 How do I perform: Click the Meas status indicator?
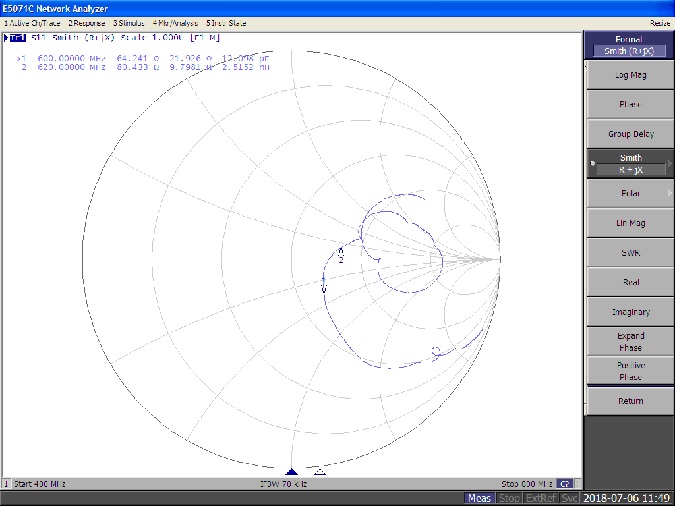(479, 498)
